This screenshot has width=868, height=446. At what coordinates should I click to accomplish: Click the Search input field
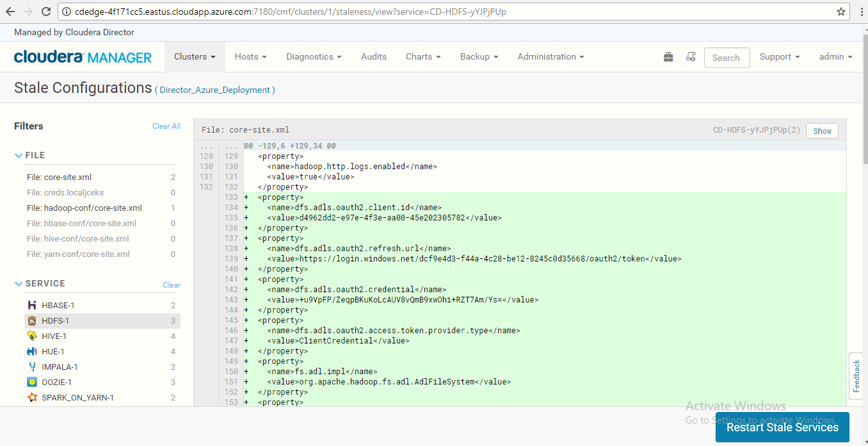pyautogui.click(x=727, y=58)
